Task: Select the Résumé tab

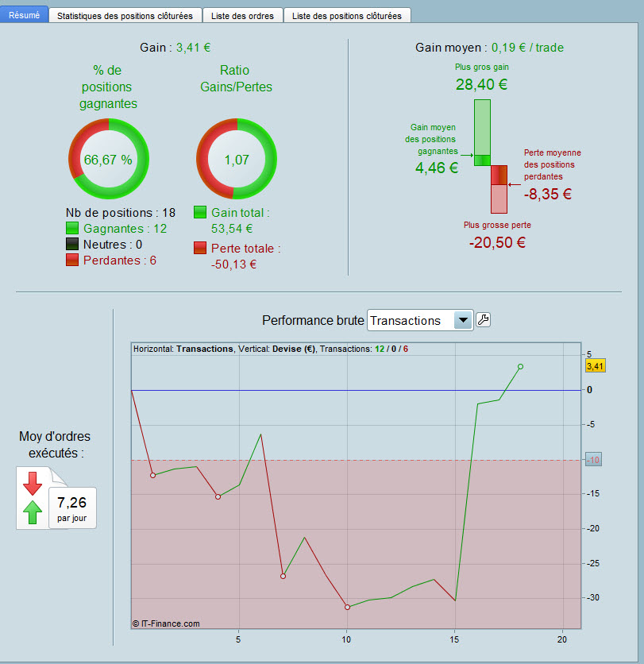Action: coord(24,15)
